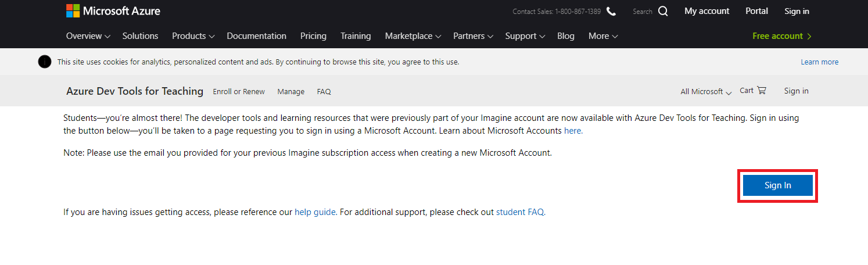This screenshot has width=868, height=265.
Task: Open the help guide link
Action: 315,212
